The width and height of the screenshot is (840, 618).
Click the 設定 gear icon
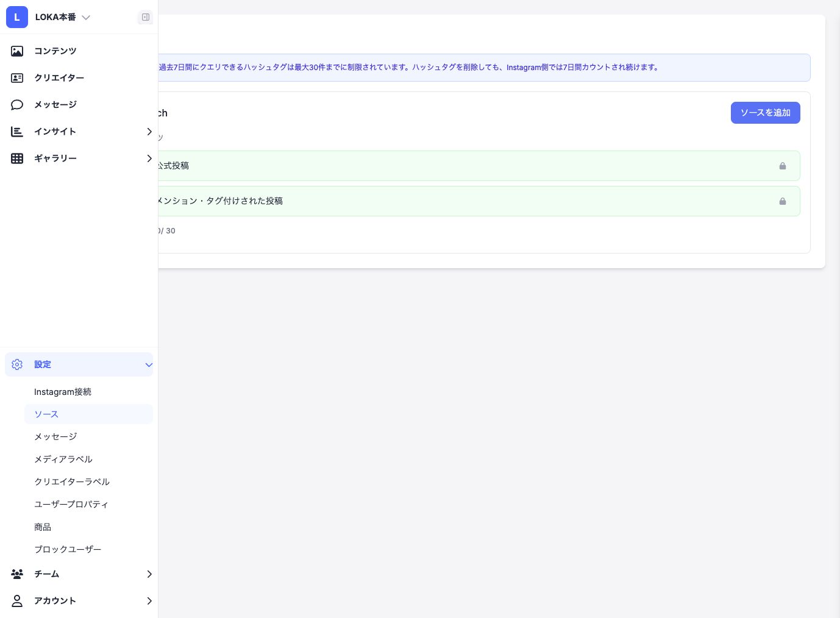tap(17, 364)
